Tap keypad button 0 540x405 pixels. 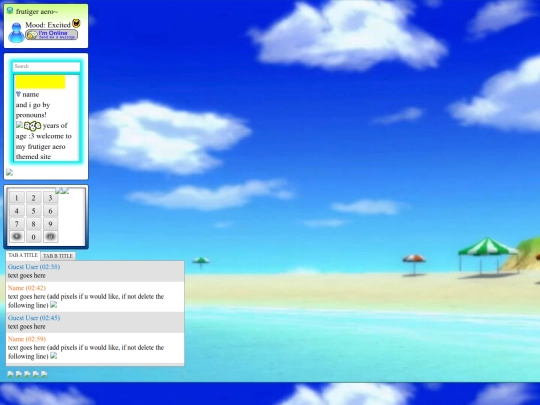click(x=33, y=237)
